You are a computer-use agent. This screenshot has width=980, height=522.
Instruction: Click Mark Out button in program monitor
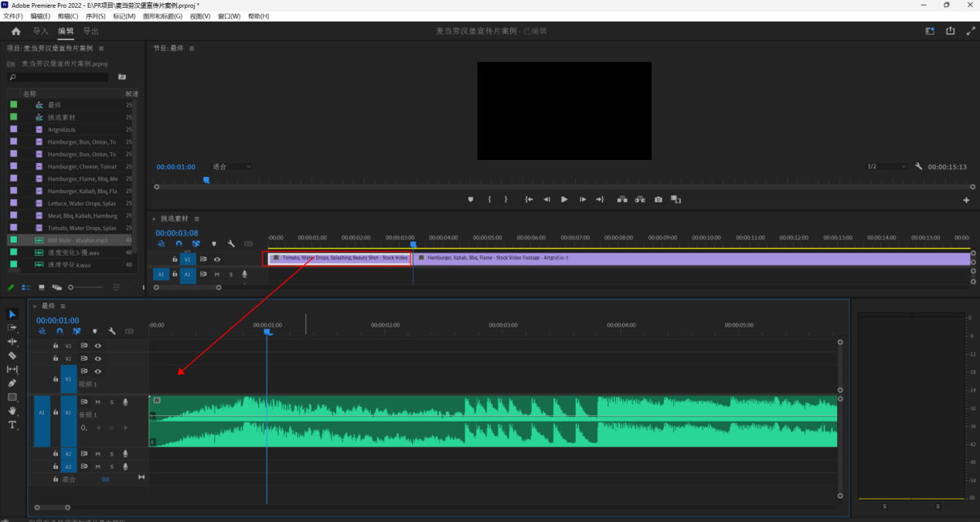pyautogui.click(x=506, y=199)
